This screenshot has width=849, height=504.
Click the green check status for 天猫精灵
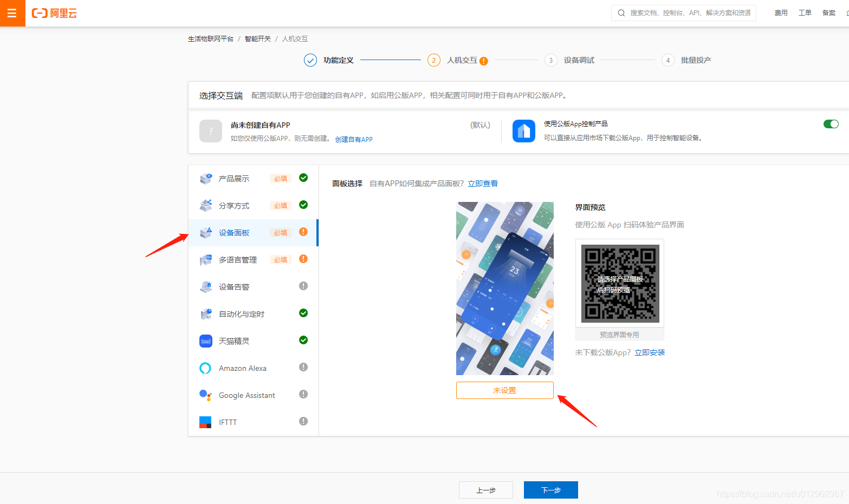click(303, 340)
